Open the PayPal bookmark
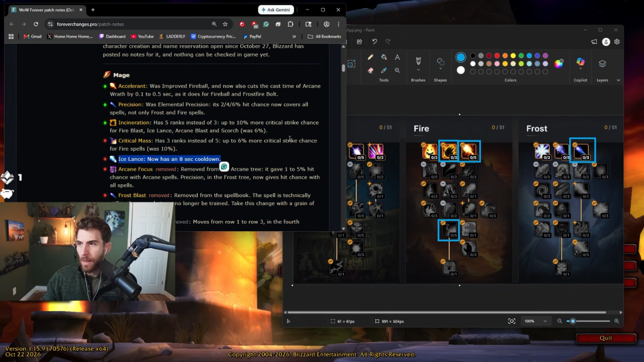 tap(252, 36)
